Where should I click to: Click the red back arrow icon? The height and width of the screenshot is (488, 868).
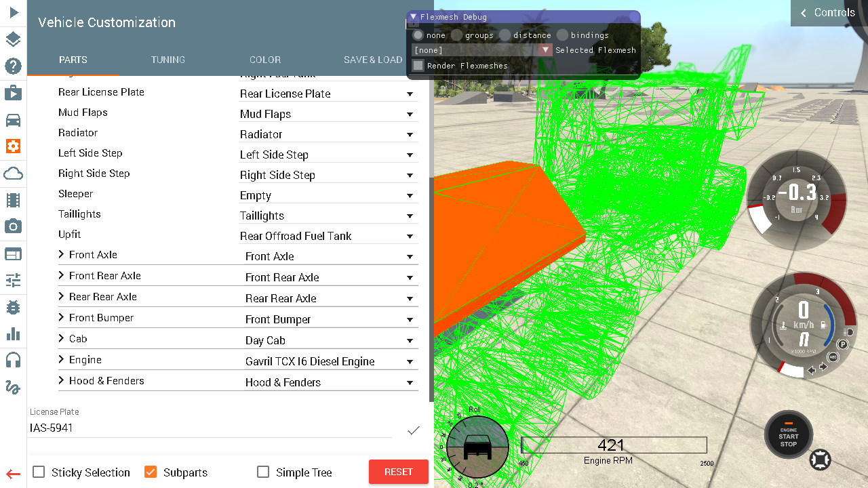click(x=13, y=474)
